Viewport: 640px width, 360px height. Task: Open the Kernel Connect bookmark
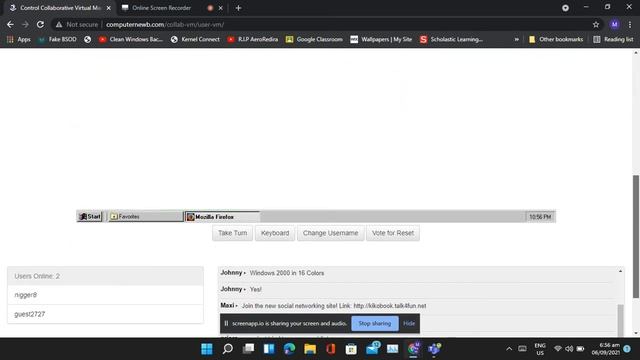(195, 39)
